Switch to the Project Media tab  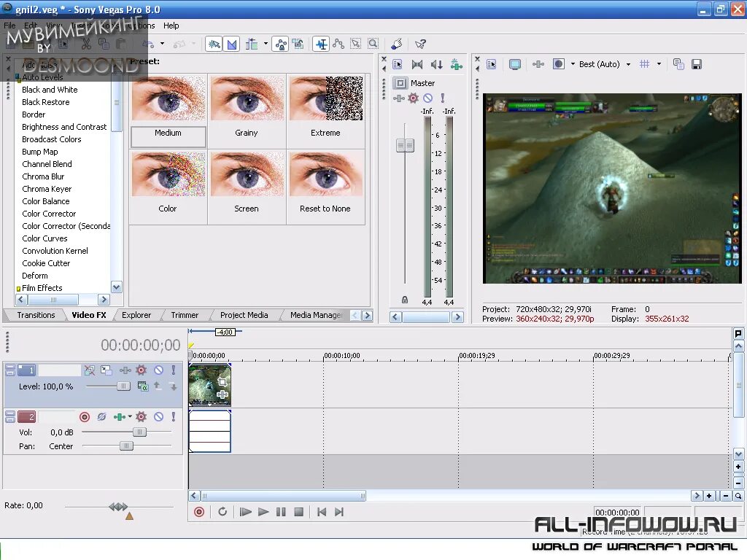[x=244, y=315]
